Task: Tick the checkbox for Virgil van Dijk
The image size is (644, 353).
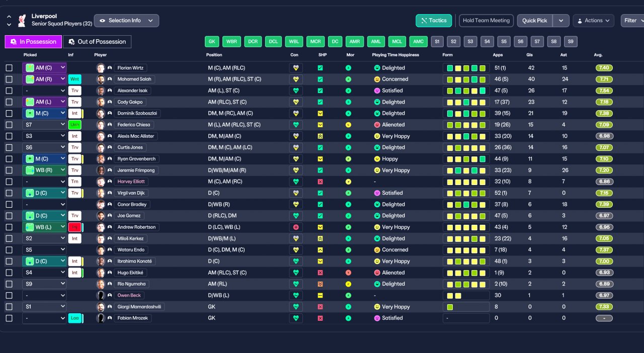Action: coord(9,193)
